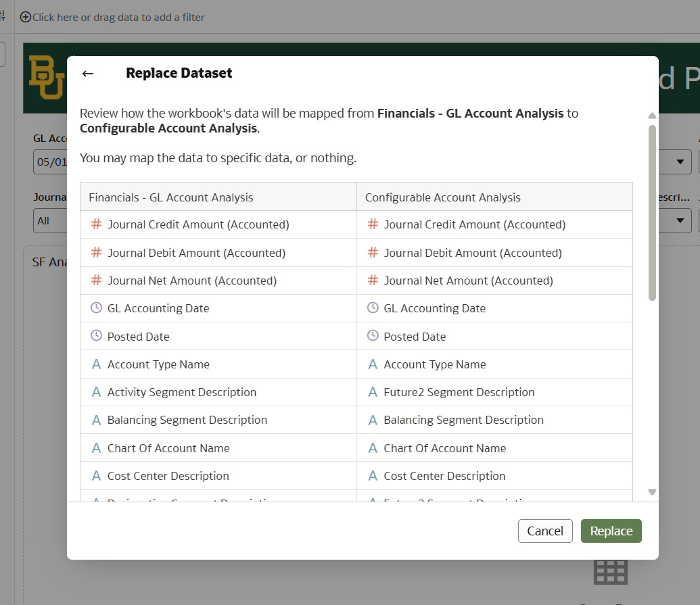The height and width of the screenshot is (605, 700).
Task: Open the lower dropdown arrow in the background workbook
Action: 680,220
